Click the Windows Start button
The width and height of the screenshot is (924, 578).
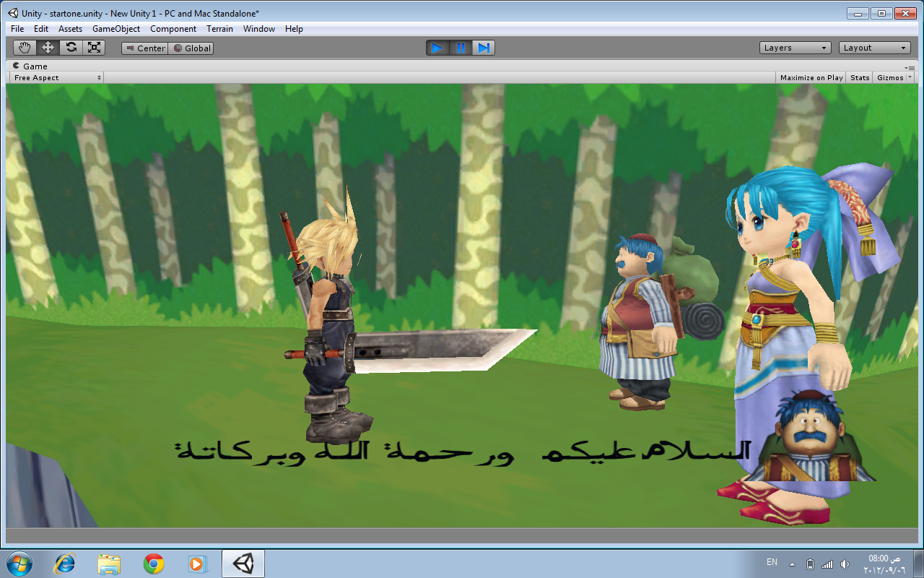pos(19,563)
